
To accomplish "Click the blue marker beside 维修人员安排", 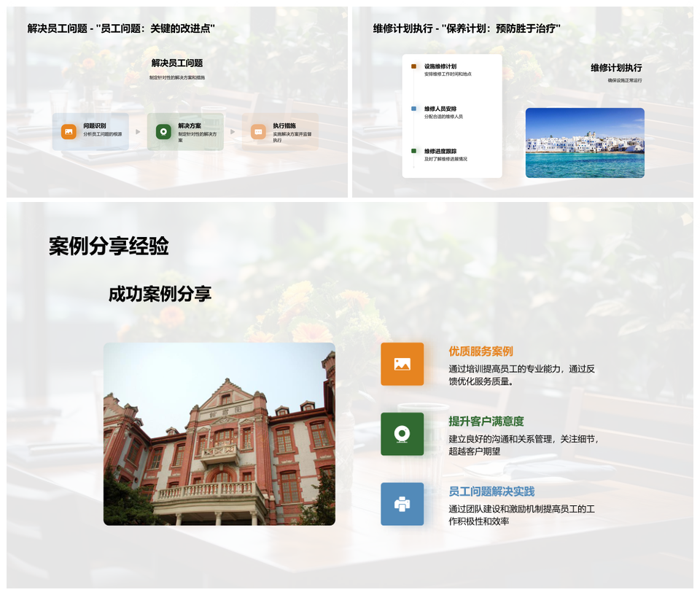I will click(414, 109).
